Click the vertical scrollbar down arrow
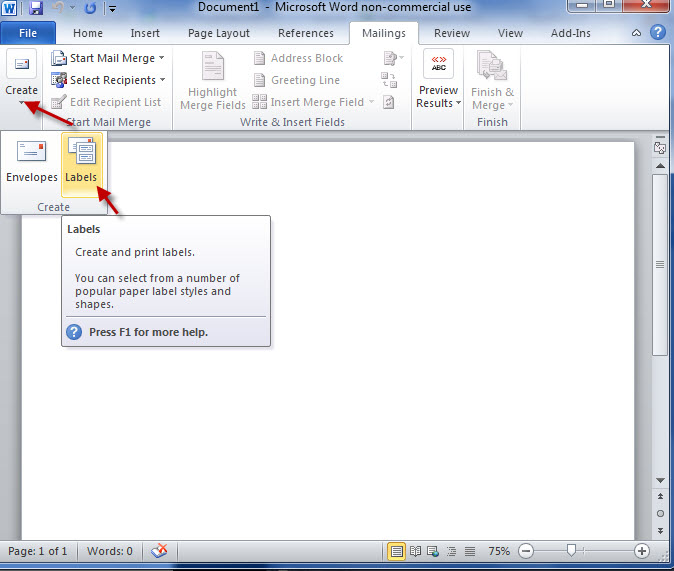 (661, 481)
